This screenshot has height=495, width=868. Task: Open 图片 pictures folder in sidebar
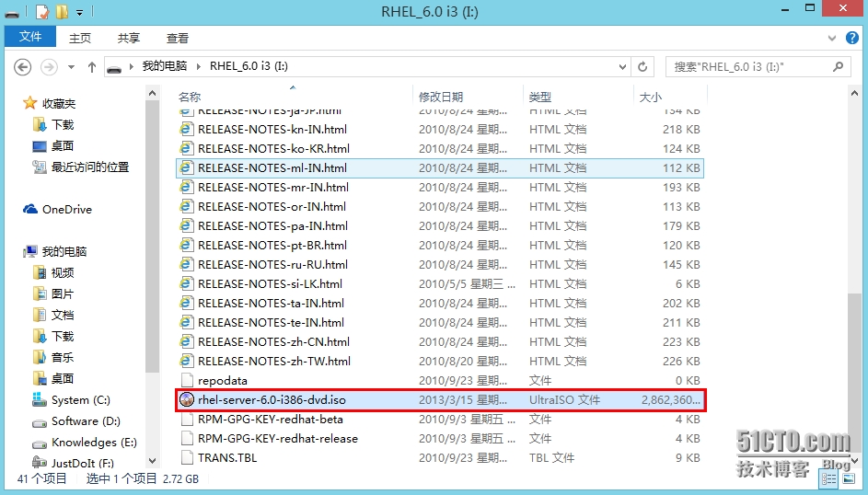click(x=53, y=294)
